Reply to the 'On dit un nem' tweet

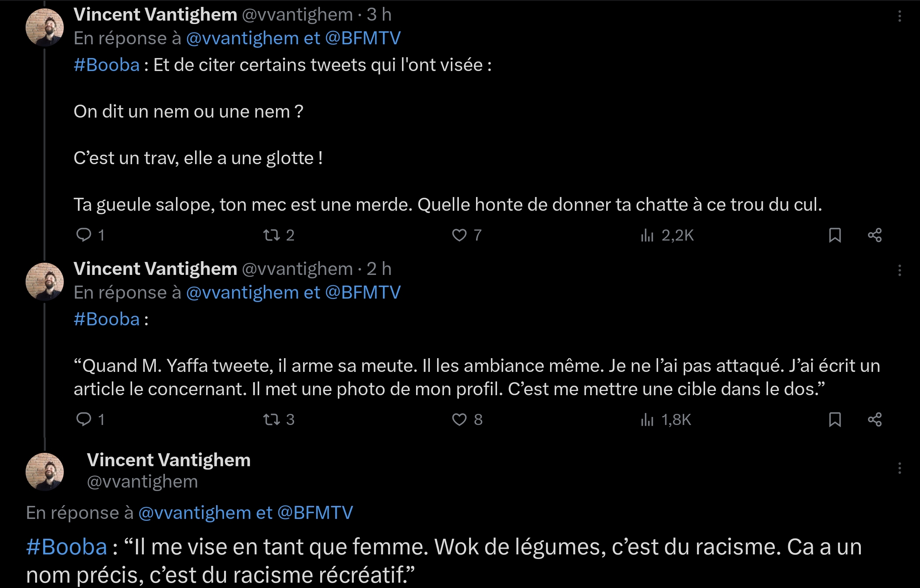pyautogui.click(x=84, y=235)
